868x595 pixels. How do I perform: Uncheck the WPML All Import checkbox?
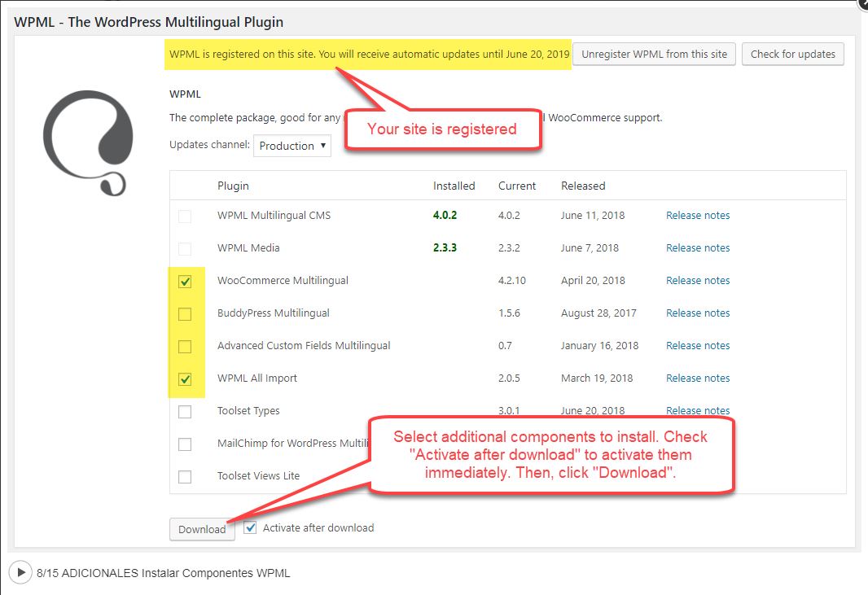185,379
